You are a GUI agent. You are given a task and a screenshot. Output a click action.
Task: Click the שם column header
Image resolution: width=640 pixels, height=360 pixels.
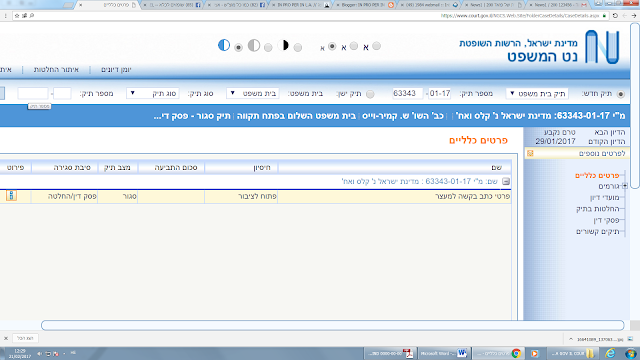(x=394, y=167)
